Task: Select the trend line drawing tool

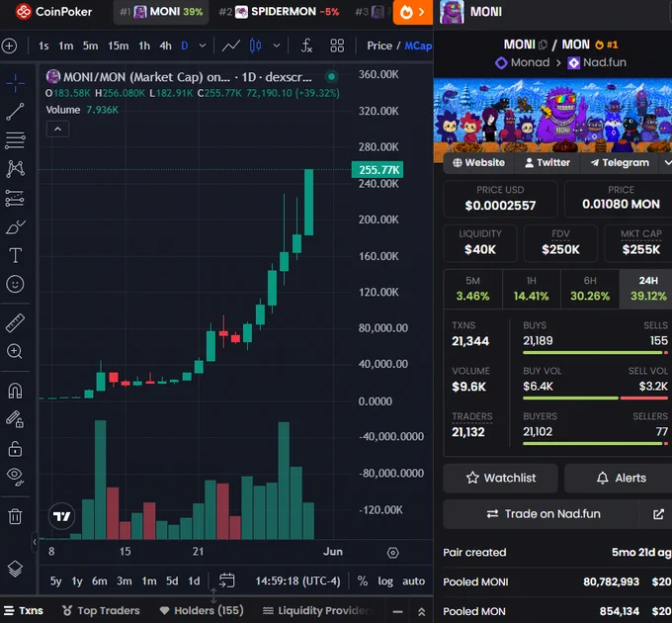Action: pos(16,112)
